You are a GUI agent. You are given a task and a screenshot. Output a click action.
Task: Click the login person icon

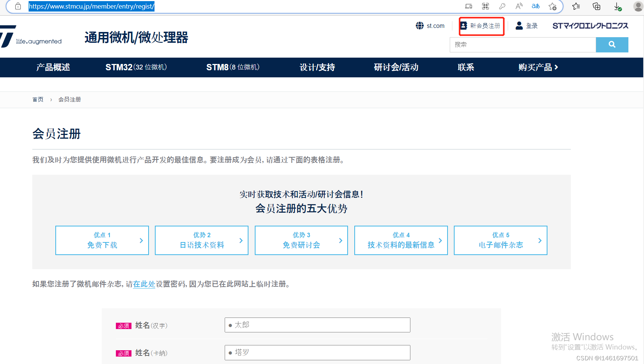[x=519, y=26]
